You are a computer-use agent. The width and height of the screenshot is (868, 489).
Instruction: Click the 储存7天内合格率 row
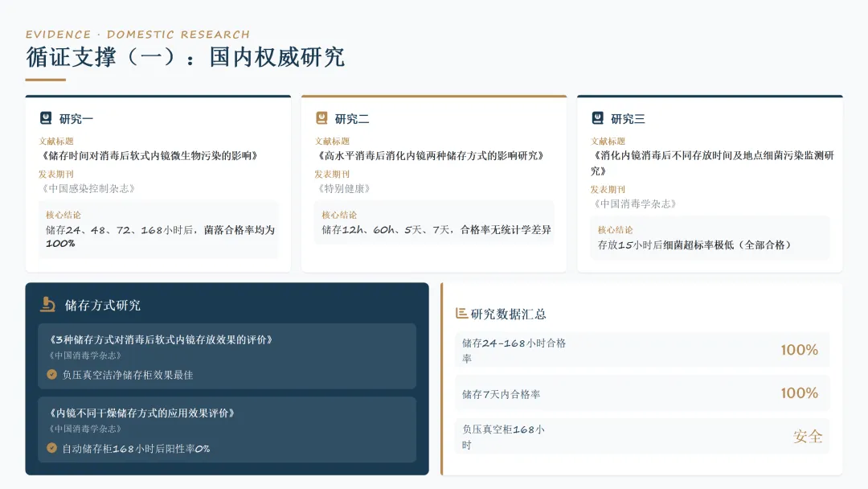(x=642, y=393)
